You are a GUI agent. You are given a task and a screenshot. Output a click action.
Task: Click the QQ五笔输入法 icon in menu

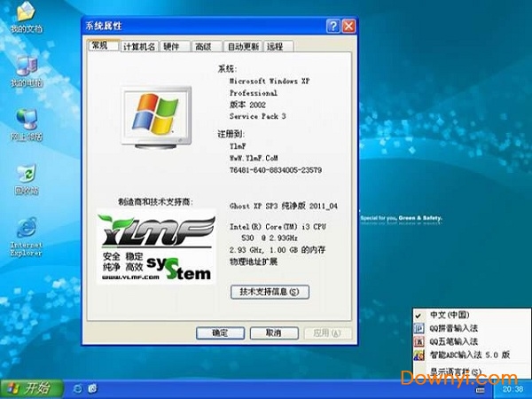[419, 341]
